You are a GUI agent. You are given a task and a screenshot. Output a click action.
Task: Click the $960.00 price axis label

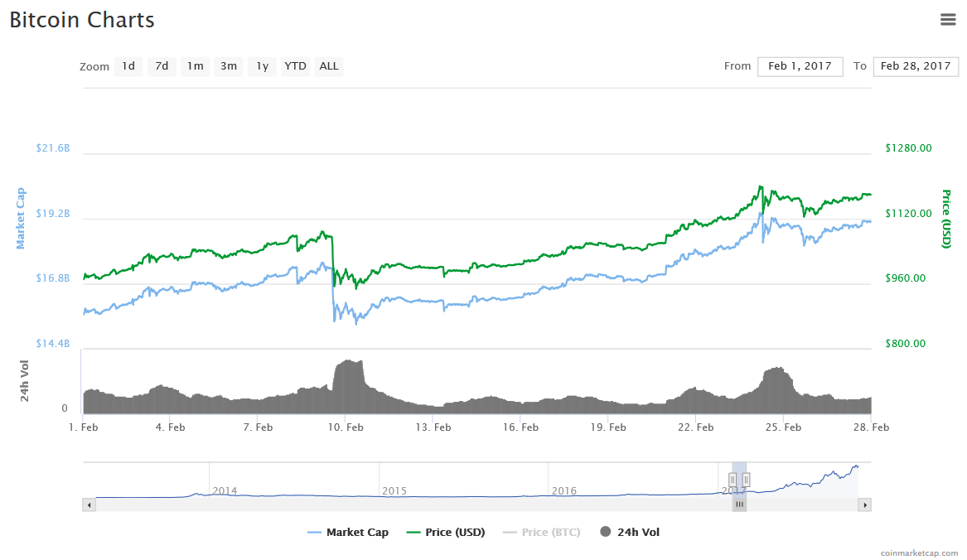(906, 278)
